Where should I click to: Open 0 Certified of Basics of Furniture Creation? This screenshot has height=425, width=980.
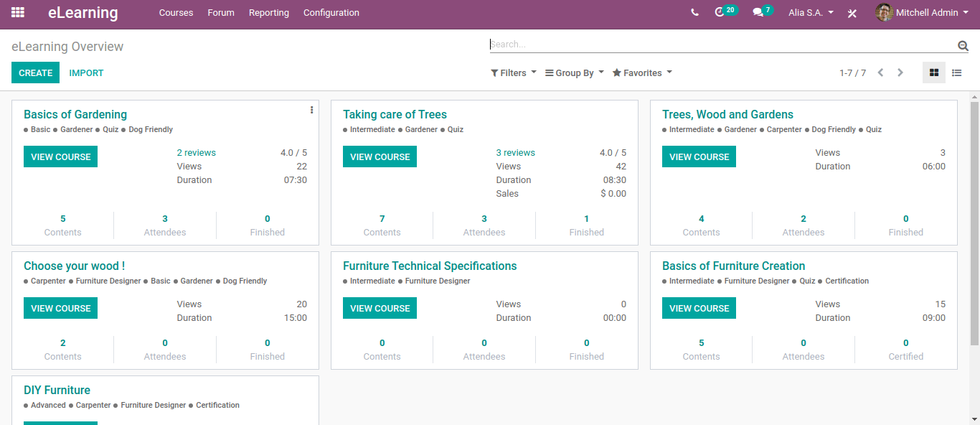click(906, 350)
